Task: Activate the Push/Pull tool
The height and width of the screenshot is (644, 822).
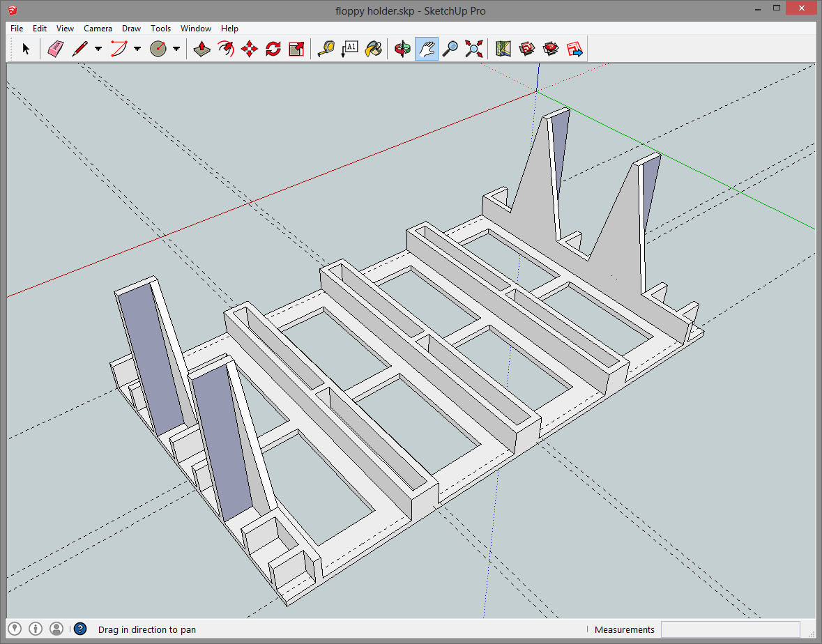Action: point(202,49)
